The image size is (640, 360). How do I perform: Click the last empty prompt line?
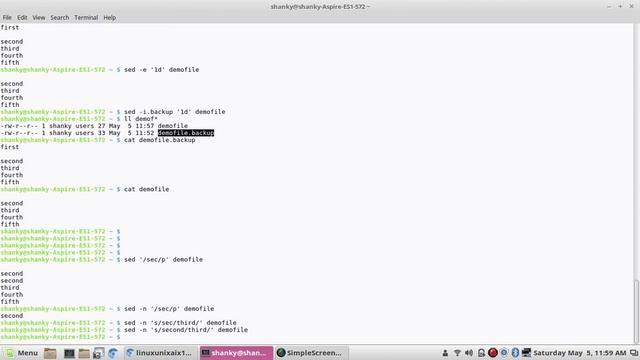coord(60,337)
